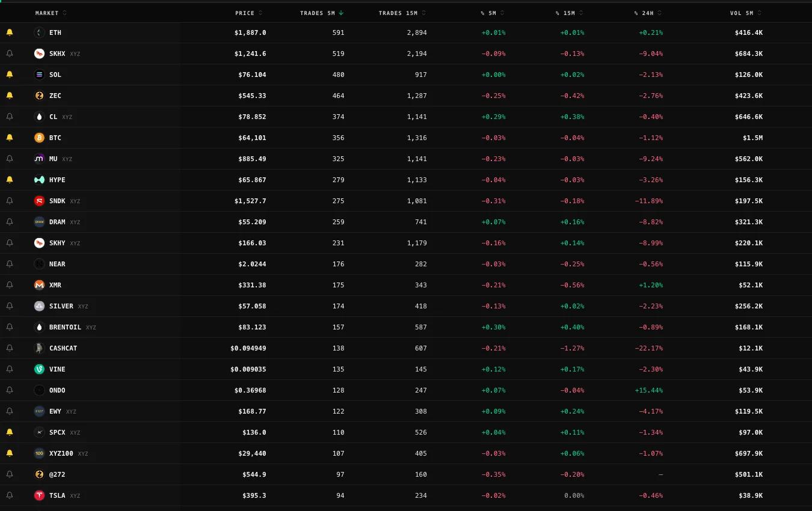812x511 pixels.
Task: Click the HYPE coin icon
Action: tap(39, 180)
